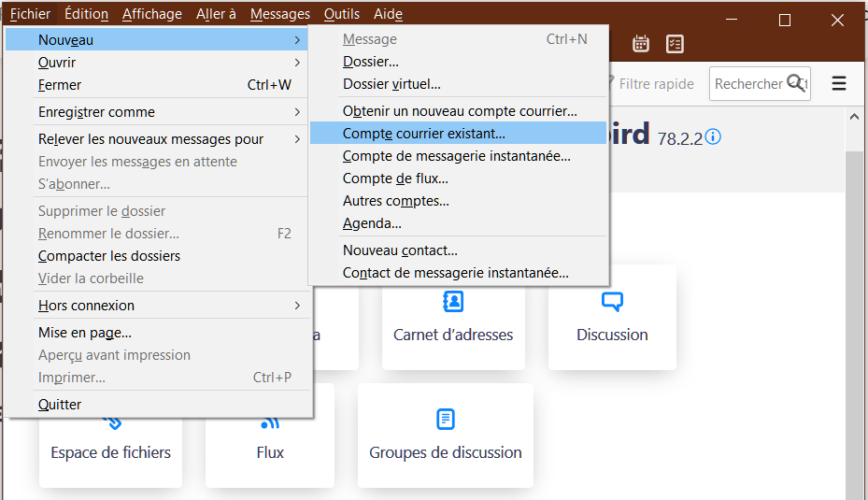Click the magnifying glass search icon
The width and height of the screenshot is (868, 500).
[795, 83]
